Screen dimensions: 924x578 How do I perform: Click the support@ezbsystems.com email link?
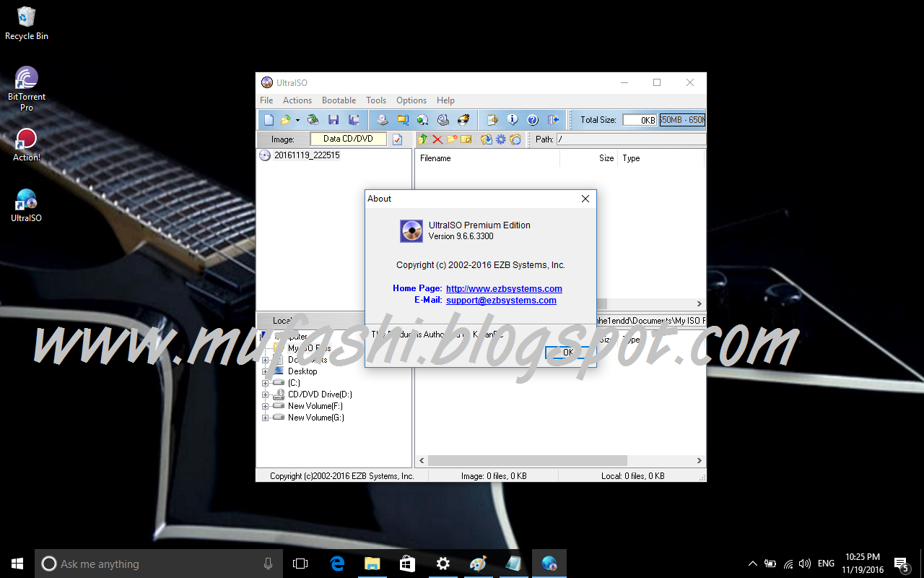click(501, 301)
